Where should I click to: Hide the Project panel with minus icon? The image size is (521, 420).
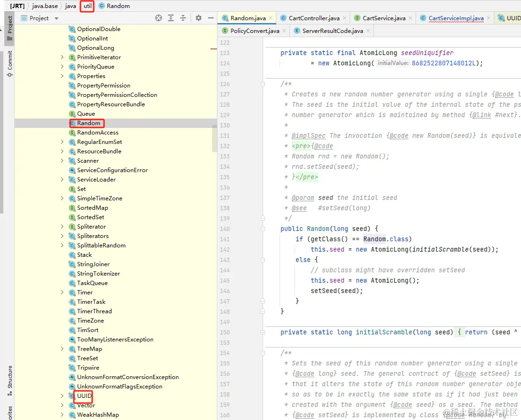tap(211, 18)
